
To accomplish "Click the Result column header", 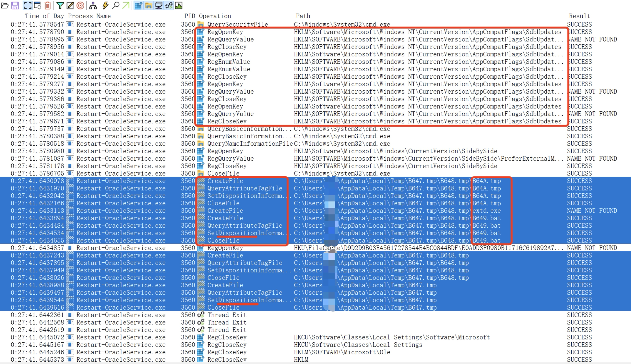I will pyautogui.click(x=579, y=16).
